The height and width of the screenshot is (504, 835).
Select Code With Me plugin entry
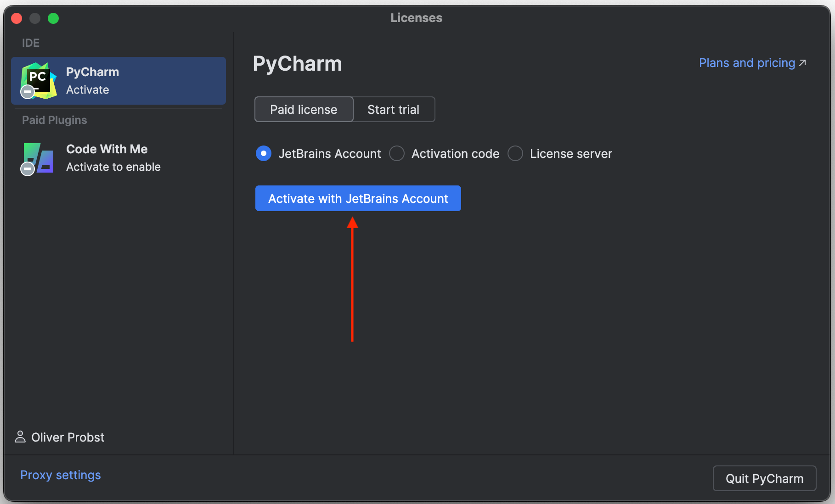[118, 158]
